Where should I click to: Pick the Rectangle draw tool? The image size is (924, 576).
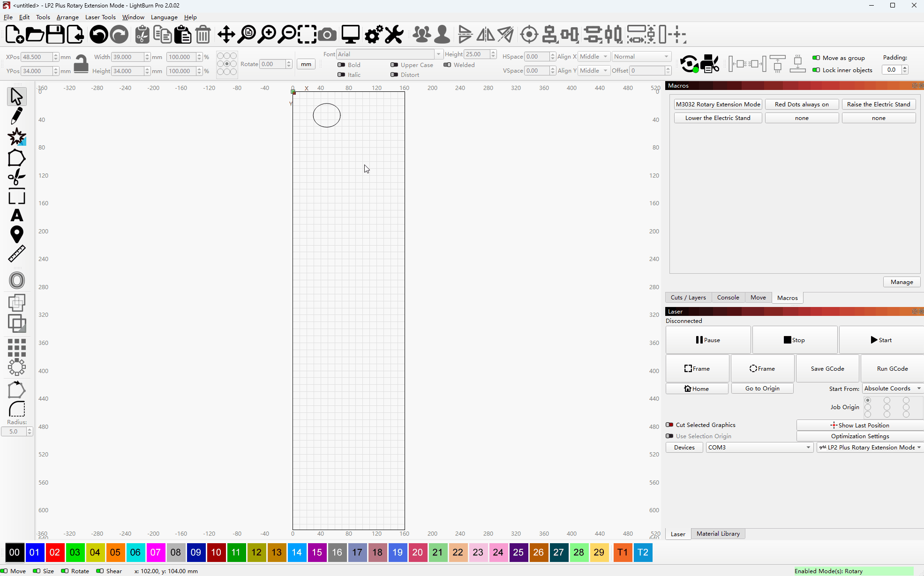click(x=17, y=197)
